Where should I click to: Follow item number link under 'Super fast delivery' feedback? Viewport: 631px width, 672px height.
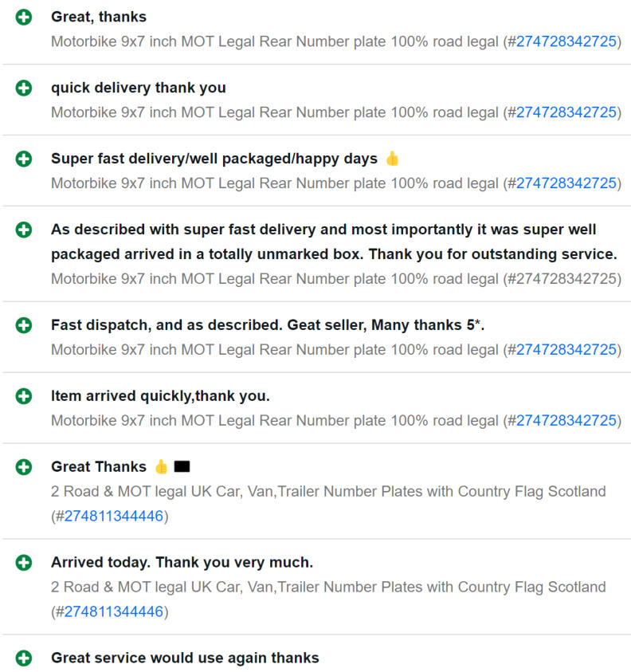coord(566,183)
